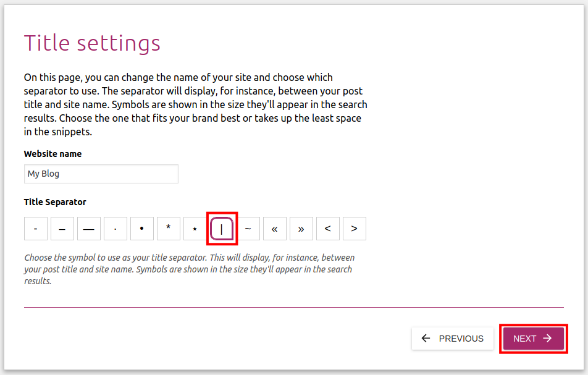Choose the tilde title separator
Viewport: 588px width, 375px height.
pos(248,229)
